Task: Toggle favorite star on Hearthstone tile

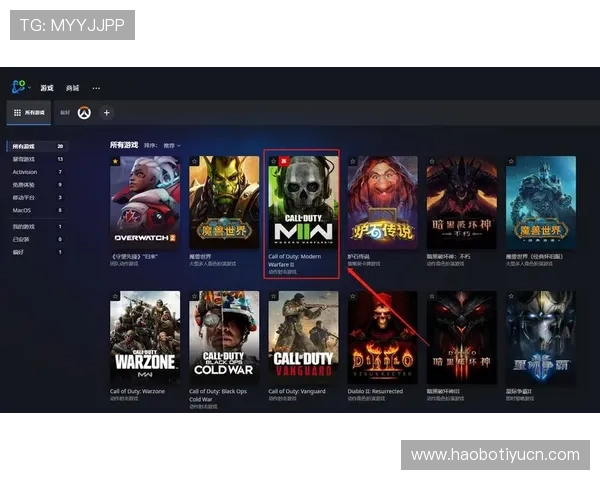Action: coord(353,160)
